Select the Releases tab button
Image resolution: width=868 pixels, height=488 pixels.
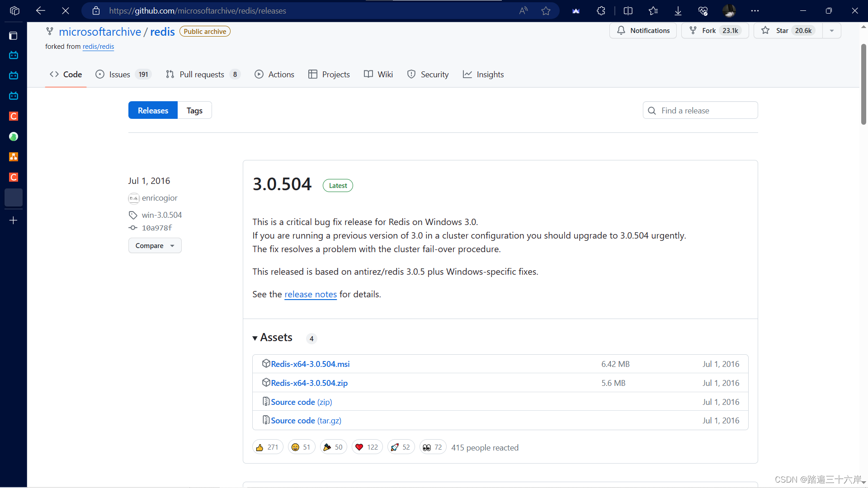[153, 110]
